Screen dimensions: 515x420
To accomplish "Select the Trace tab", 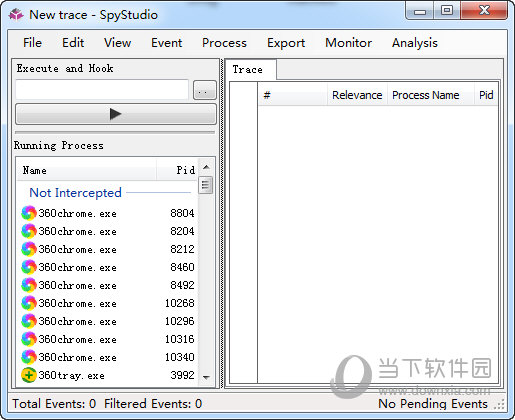I will click(251, 69).
